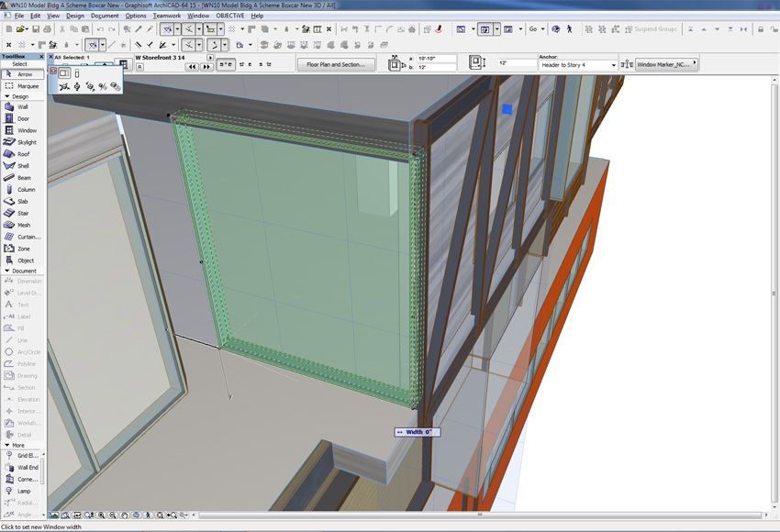Open the Anchor Header to Story dropdown
This screenshot has height=532, width=780.
577,65
